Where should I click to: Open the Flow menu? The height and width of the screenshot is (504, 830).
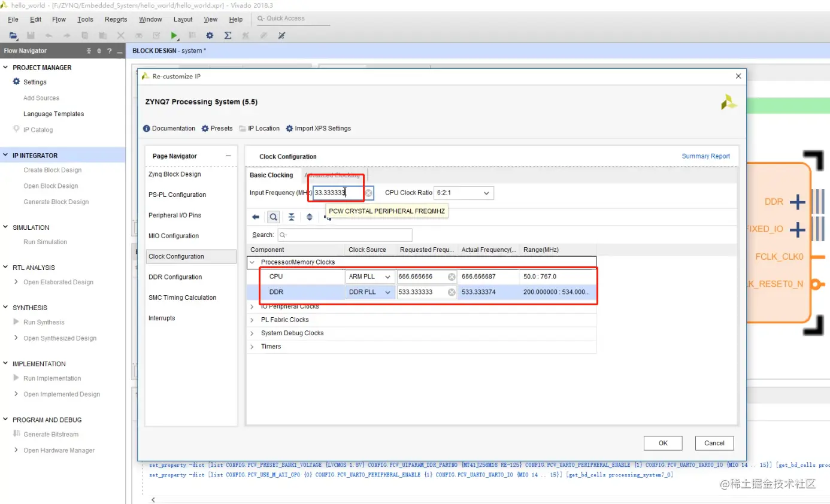pyautogui.click(x=59, y=19)
